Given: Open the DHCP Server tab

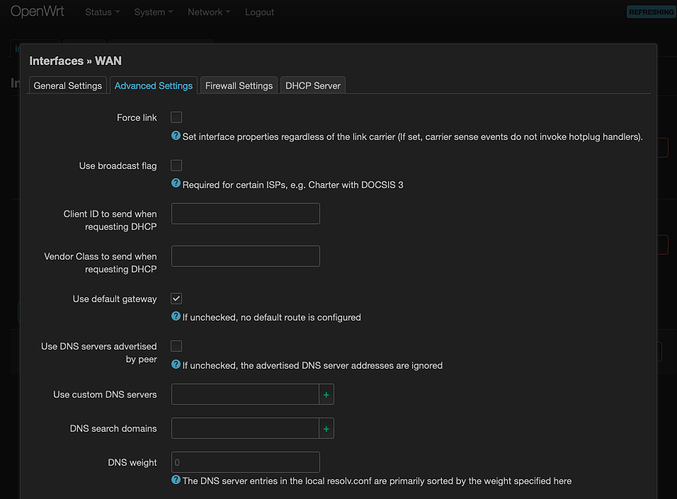Looking at the screenshot, I should tap(313, 85).
